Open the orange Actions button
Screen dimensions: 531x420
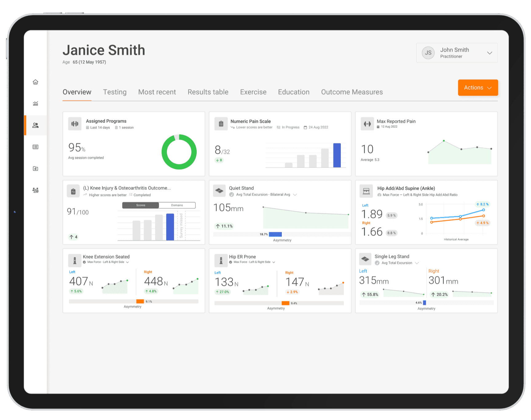478,88
